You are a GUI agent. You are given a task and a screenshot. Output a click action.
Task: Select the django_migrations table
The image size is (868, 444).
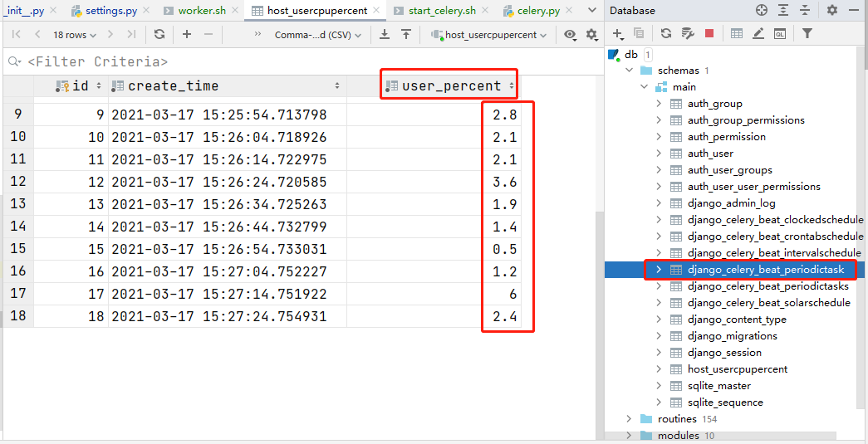(732, 335)
